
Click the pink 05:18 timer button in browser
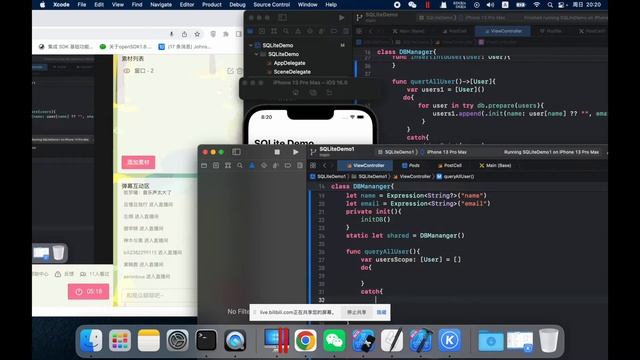[x=89, y=291]
